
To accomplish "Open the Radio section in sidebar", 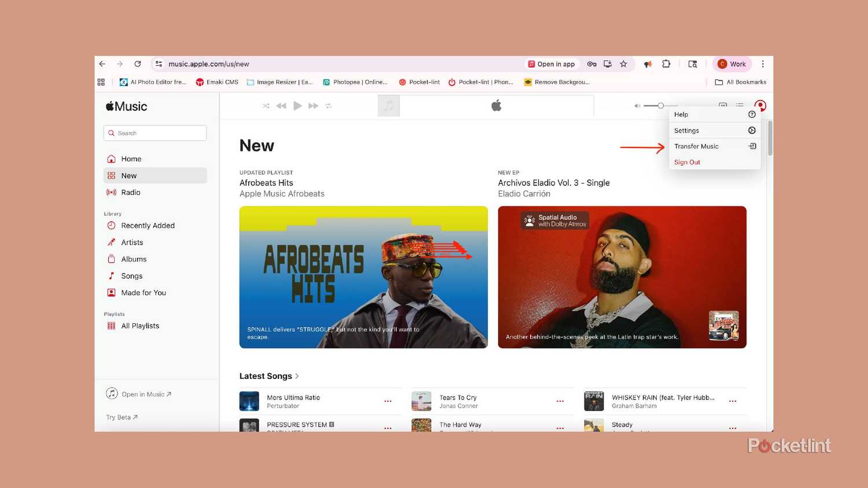I will click(131, 193).
